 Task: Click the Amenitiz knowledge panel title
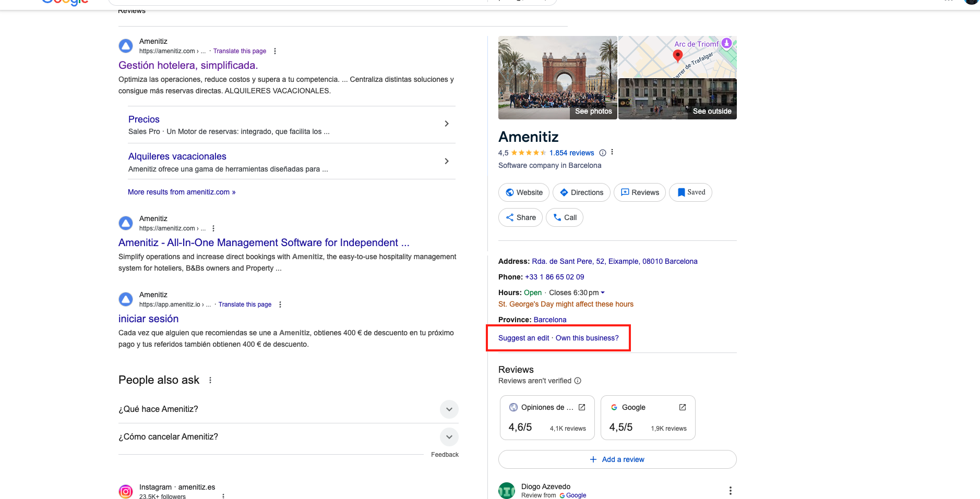coord(528,137)
